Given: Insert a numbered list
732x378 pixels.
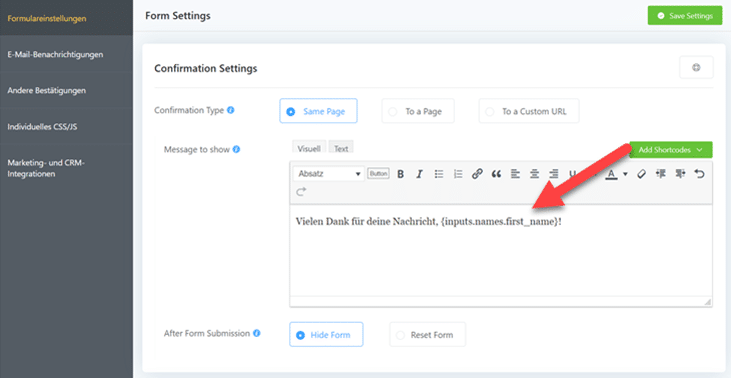Looking at the screenshot, I should pyautogui.click(x=458, y=174).
